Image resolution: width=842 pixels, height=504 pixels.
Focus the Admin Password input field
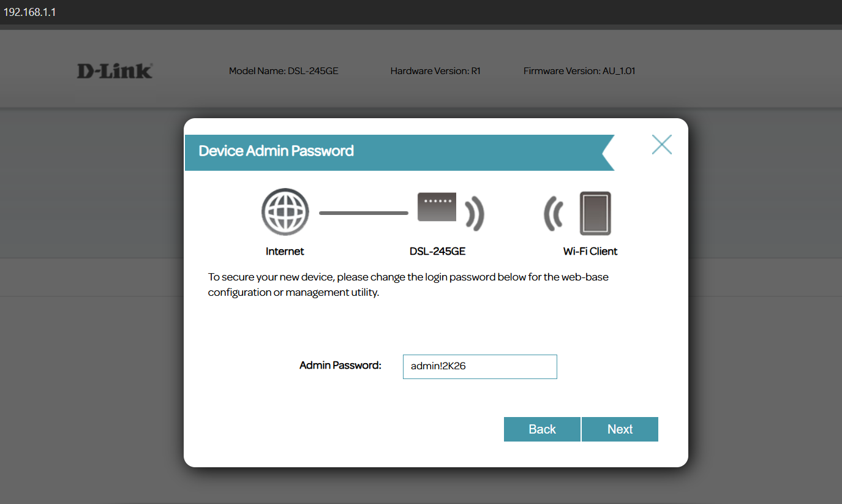479,366
